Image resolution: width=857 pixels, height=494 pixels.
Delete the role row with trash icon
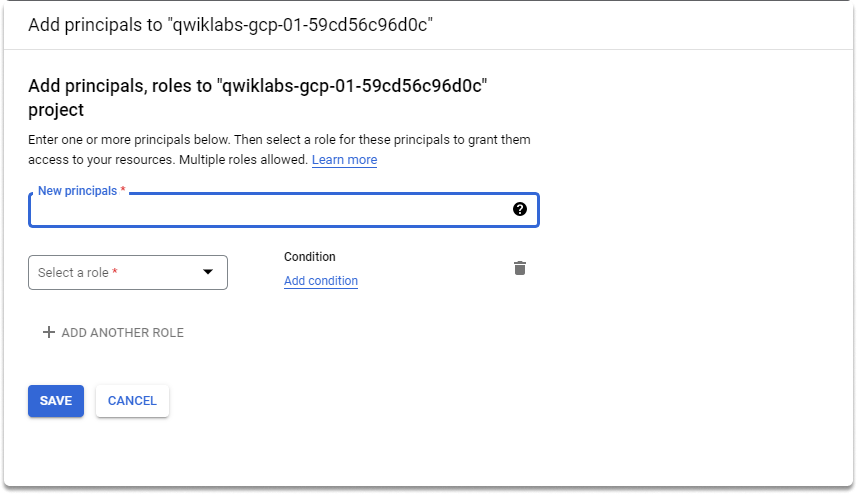[x=520, y=268]
